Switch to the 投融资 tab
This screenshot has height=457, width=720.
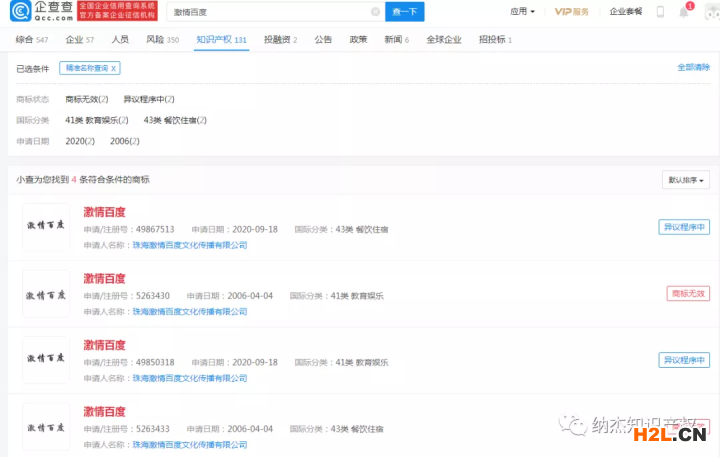click(x=280, y=39)
